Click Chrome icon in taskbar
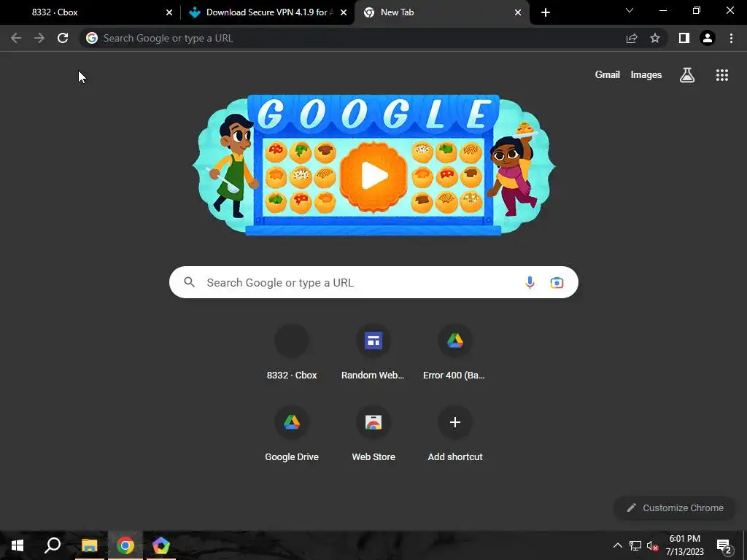Viewport: 747px width, 560px height. (125, 545)
